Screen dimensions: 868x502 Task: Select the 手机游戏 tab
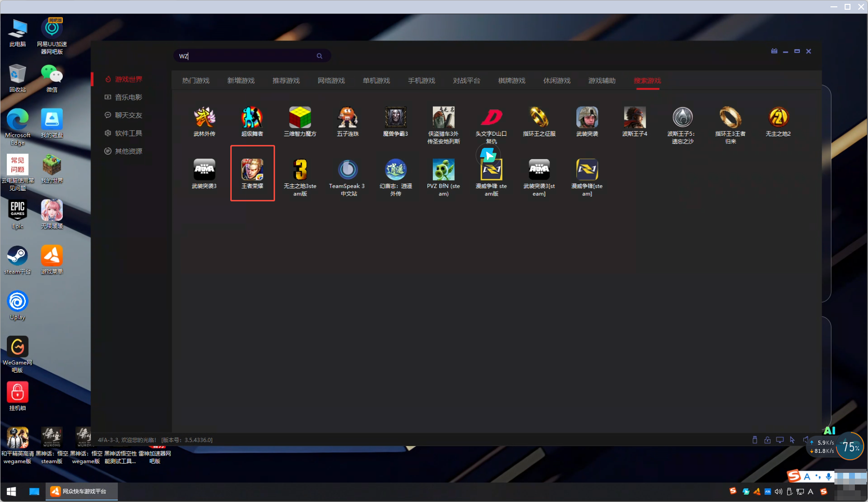pos(422,81)
